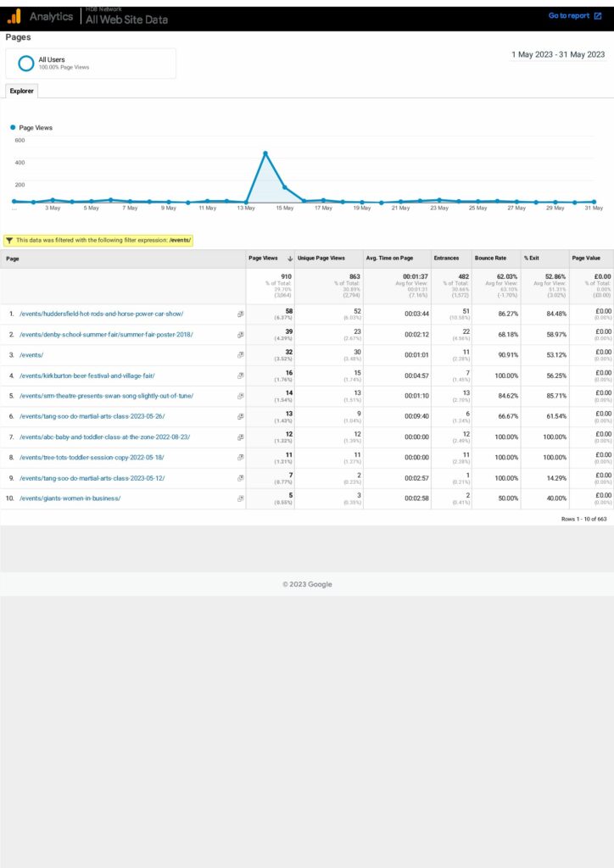Screen dimensions: 614x868
Task: Click the date range 1 May 2023 - 31 May 2023
Action: [x=557, y=54]
